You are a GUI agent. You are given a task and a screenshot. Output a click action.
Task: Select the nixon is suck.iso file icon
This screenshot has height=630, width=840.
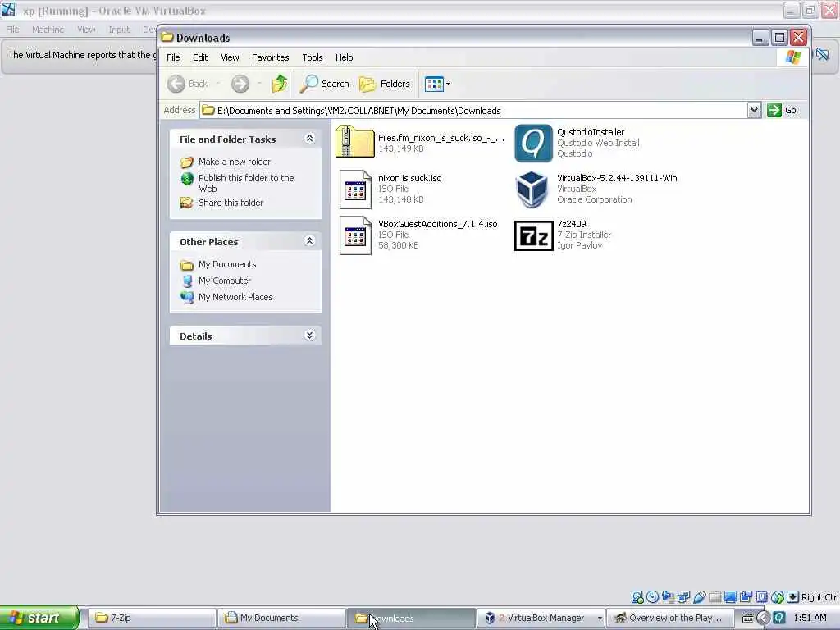coord(355,189)
